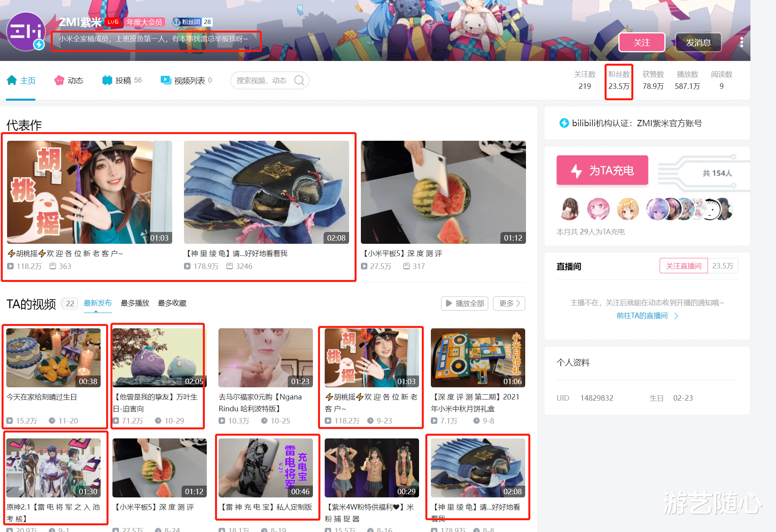Open the 粉丝数 23.5万 stat
776x532 pixels.
pos(619,80)
